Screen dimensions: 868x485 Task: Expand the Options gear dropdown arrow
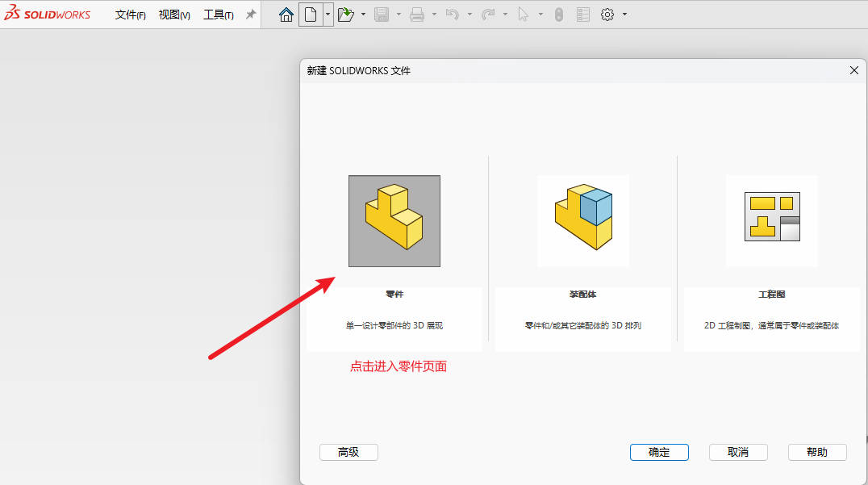624,15
